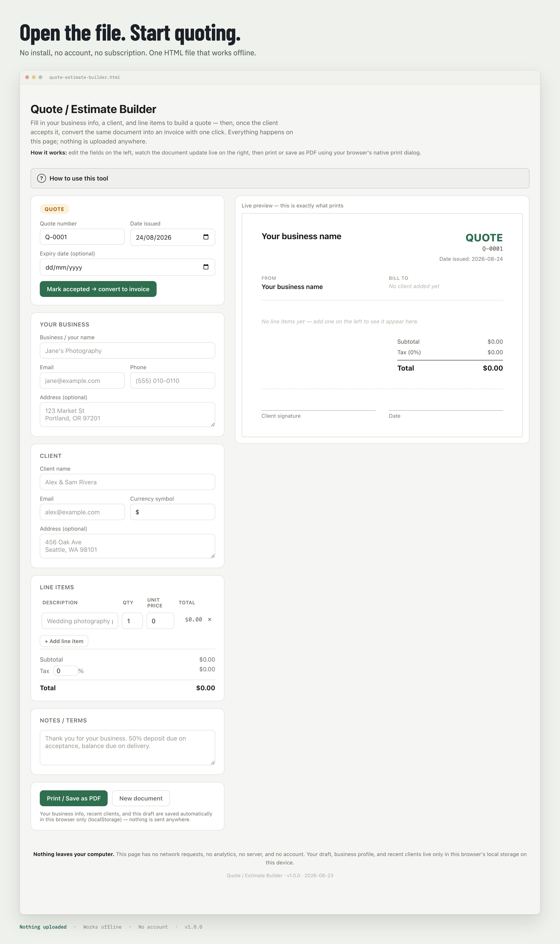Click the Expiry date field
This screenshot has width=560, height=944.
(128, 267)
